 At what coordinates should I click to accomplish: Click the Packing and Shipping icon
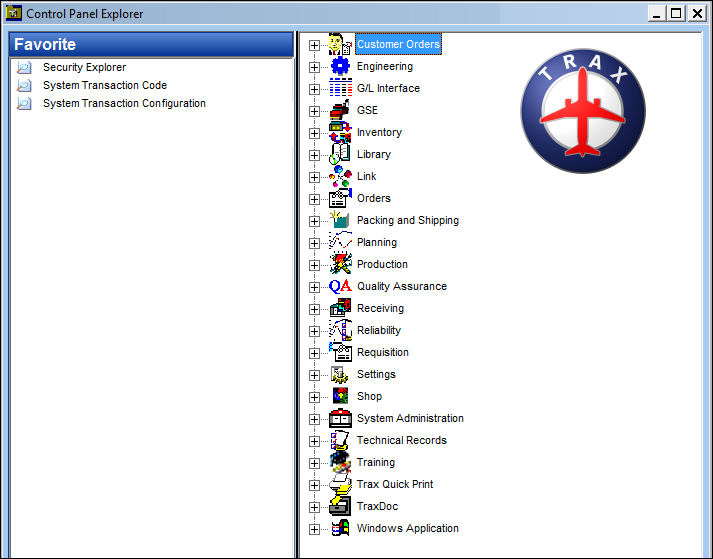point(340,220)
